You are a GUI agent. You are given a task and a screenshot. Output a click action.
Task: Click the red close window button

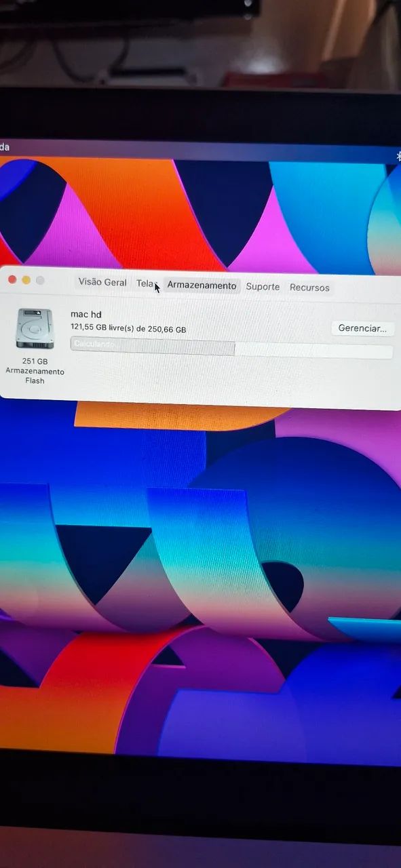[x=12, y=279]
